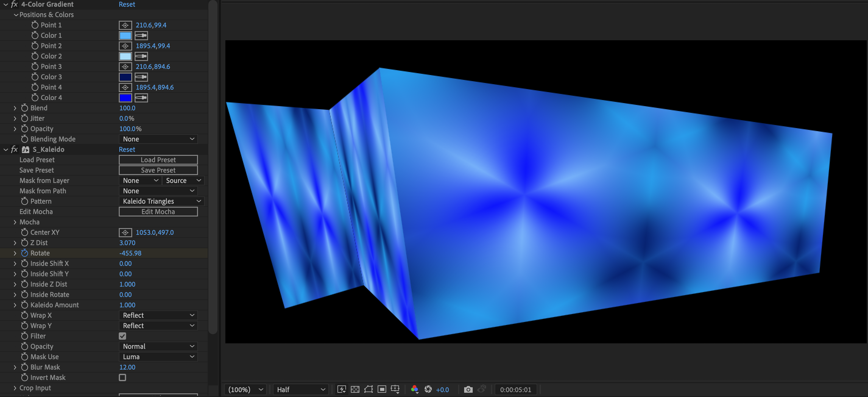
Task: Collapse the Positions & Colors group
Action: click(16, 15)
